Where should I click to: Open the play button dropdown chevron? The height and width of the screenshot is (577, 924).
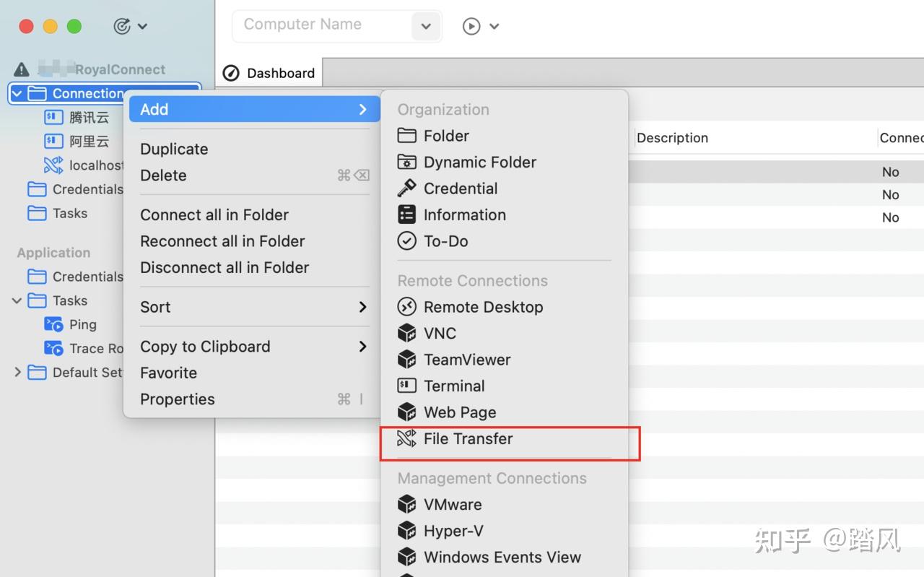coord(494,27)
